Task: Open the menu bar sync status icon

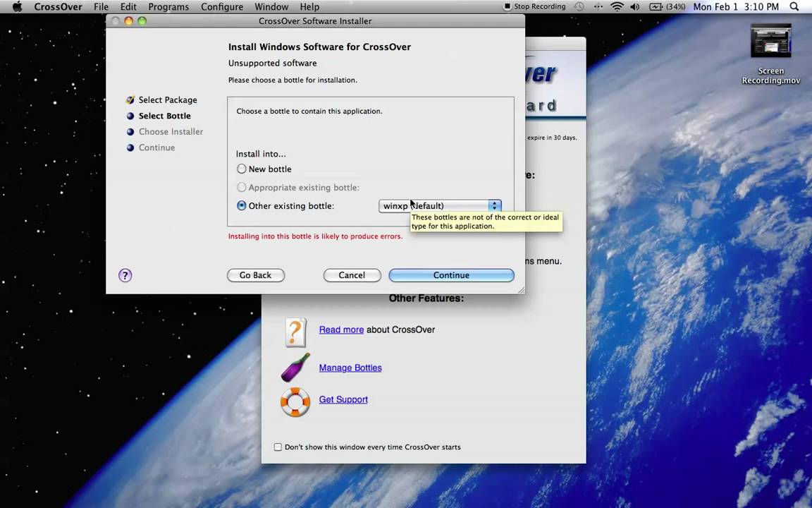Action: pos(598,7)
